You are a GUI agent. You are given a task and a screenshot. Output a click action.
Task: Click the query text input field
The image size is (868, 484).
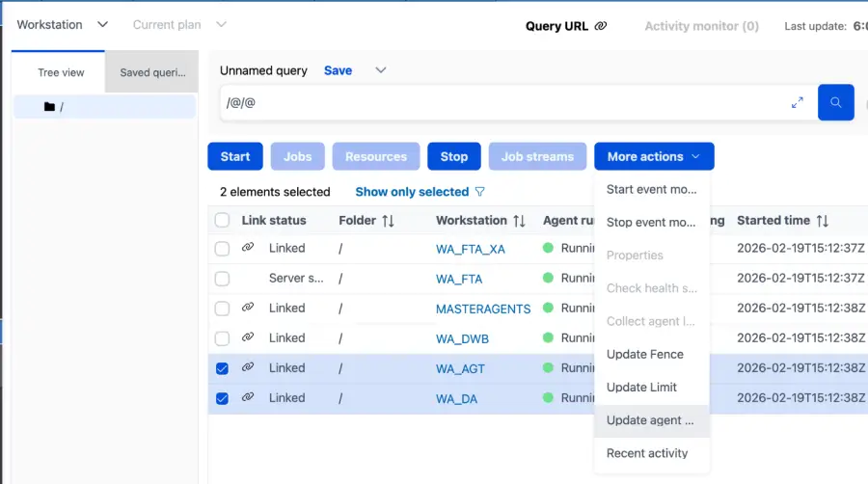[x=502, y=102]
